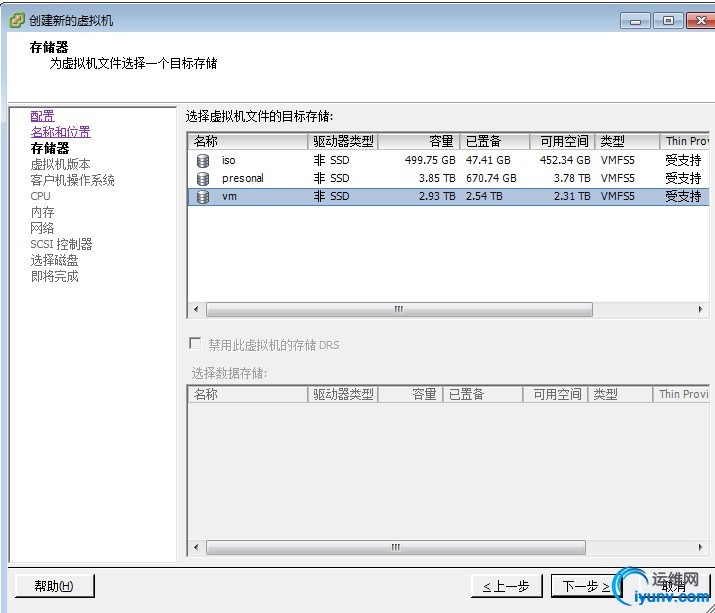Click lower table Thin Provi column header
Screen dimensions: 715x613
(681, 394)
